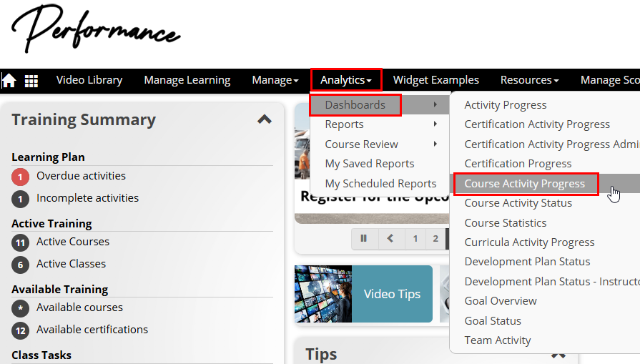
Task: Open the apps grid icon
Action: click(x=31, y=81)
